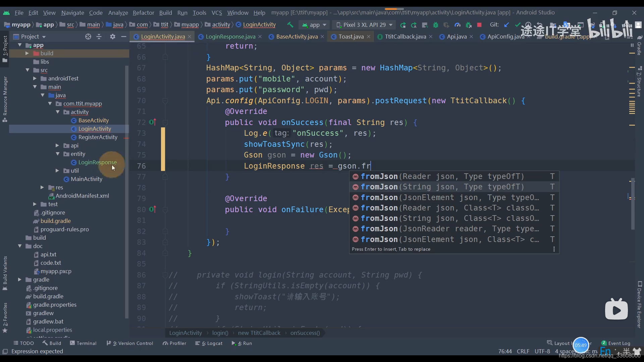
Task: Open the Build Variants side tab
Action: 5,273
